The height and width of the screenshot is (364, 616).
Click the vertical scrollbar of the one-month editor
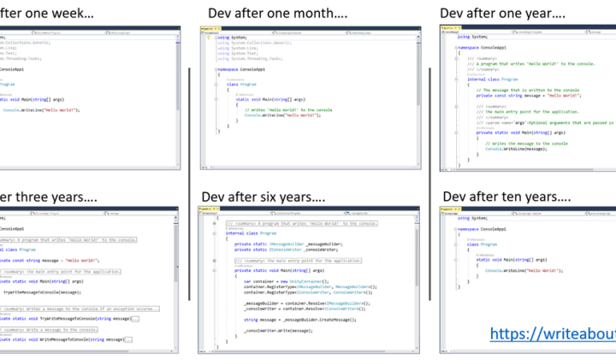tap(417, 85)
